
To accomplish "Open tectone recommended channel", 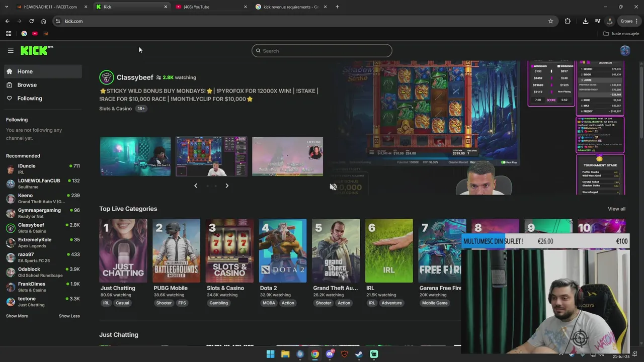I will coord(43,302).
